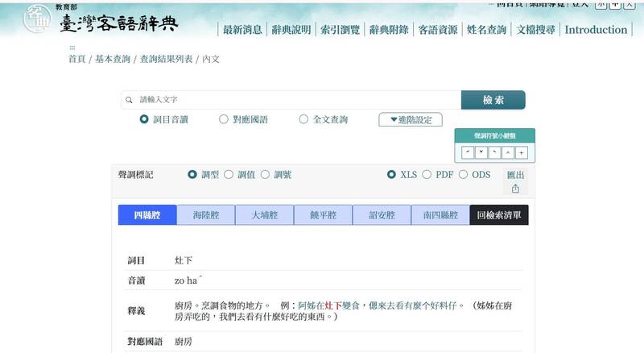This screenshot has width=644, height=353.
Task: Insert circumflex tone mark from tone keypad
Action: [x=508, y=152]
